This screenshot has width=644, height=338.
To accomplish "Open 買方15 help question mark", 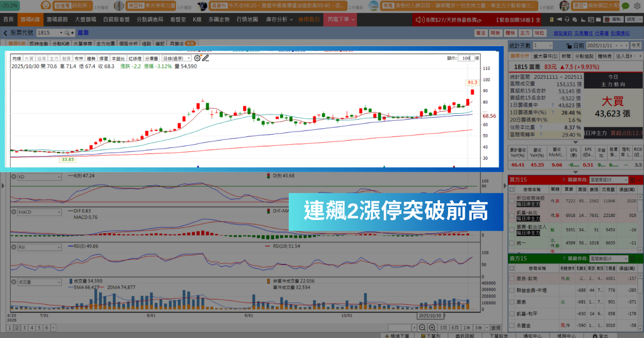I will (x=563, y=180).
